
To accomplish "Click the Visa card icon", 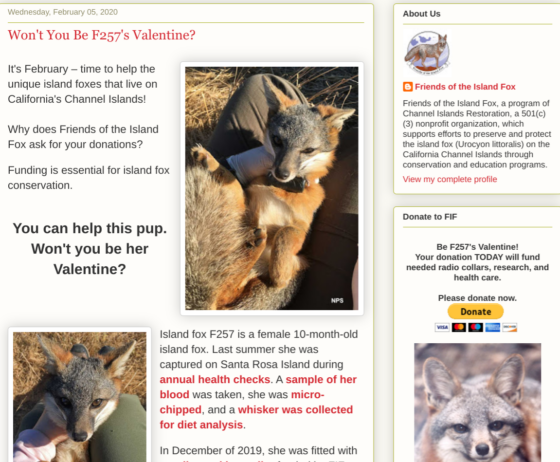I will [442, 327].
